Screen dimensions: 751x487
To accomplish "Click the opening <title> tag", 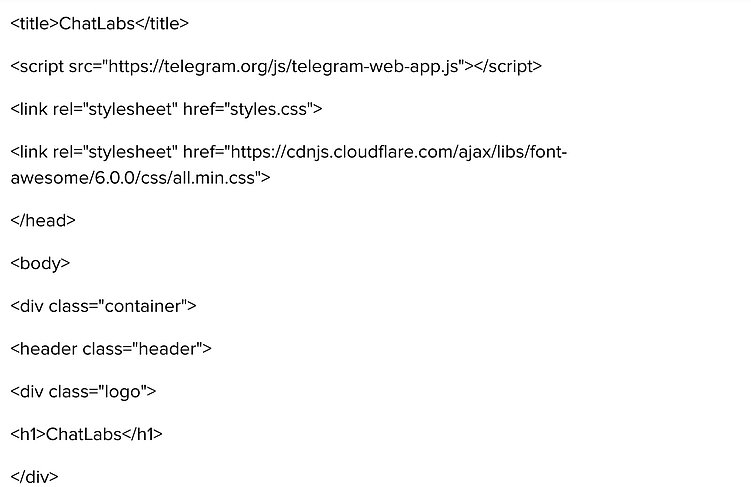I will [x=35, y=23].
